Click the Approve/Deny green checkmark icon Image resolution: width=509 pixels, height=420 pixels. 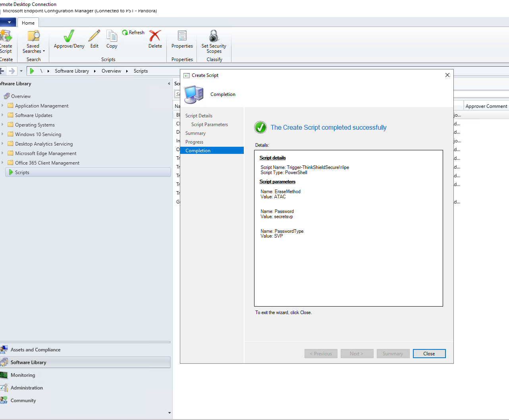click(69, 36)
